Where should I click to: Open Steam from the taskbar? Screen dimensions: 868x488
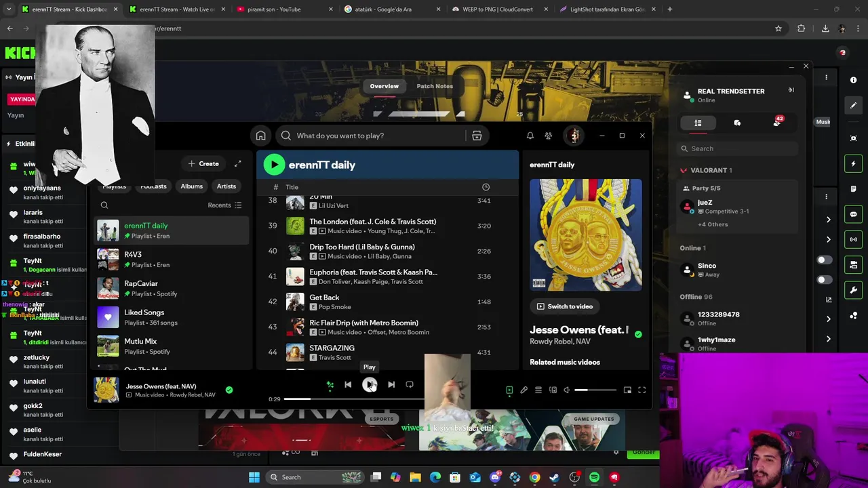point(554,477)
